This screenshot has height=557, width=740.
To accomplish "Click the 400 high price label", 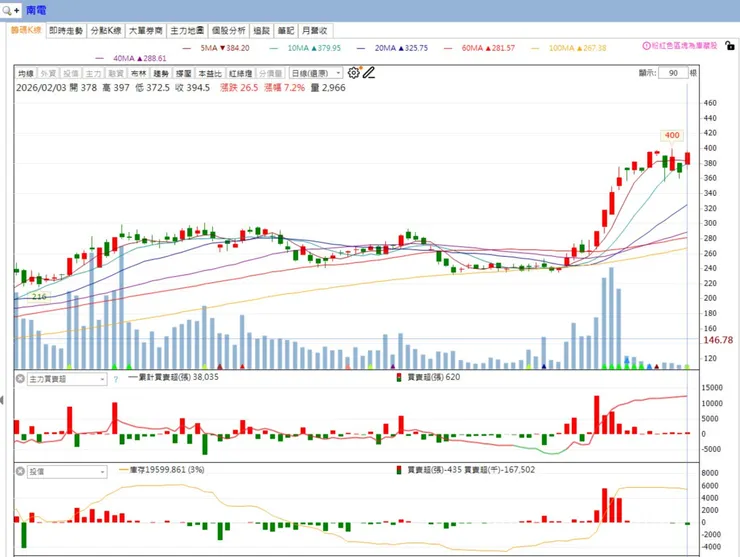I will point(672,135).
